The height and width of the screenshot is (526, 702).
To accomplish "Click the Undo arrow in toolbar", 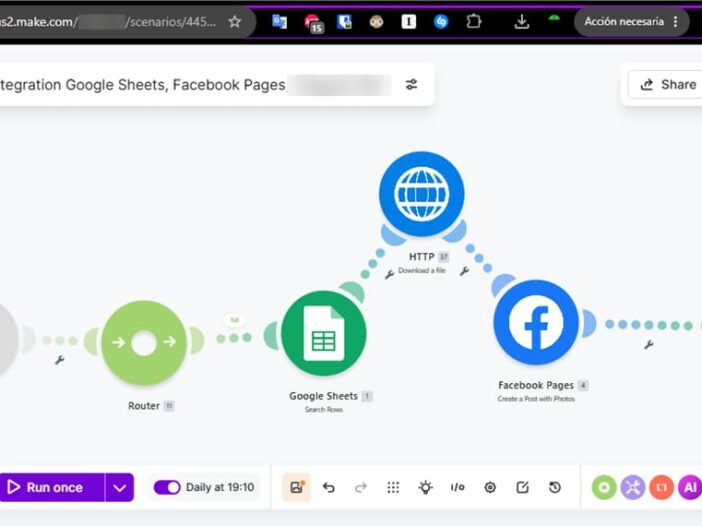I will (x=329, y=487).
